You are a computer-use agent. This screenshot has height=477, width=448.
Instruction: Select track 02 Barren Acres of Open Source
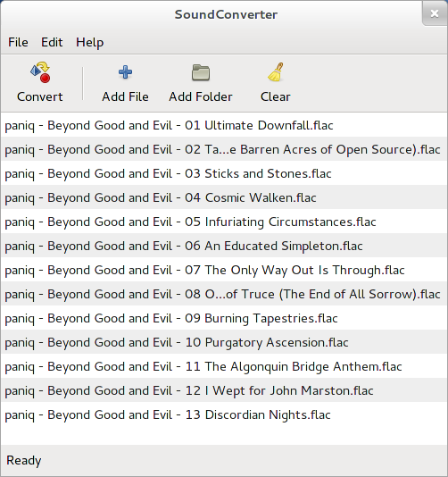(224, 149)
